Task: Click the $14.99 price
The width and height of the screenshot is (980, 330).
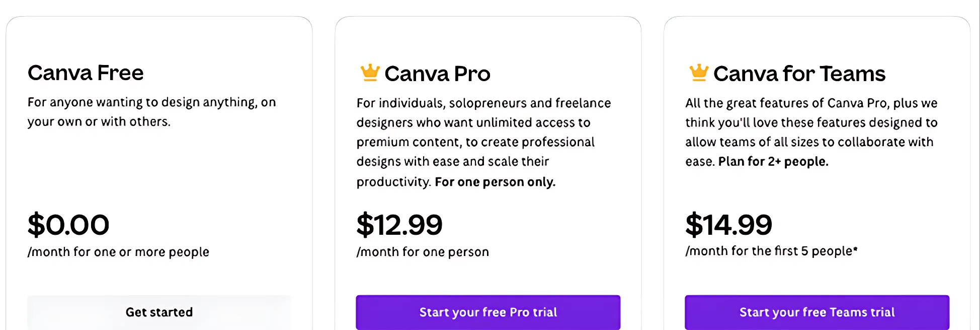Action: pyautogui.click(x=728, y=225)
